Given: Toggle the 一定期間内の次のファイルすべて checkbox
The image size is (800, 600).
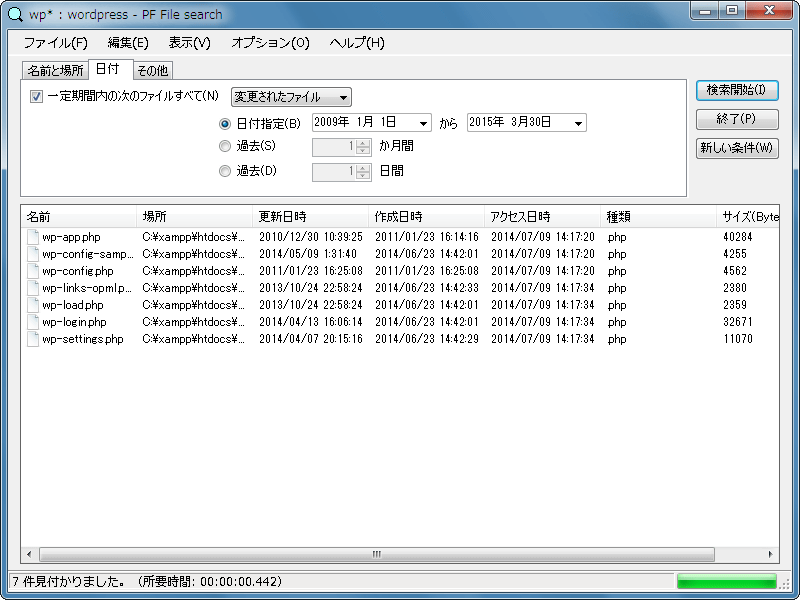Looking at the screenshot, I should (36, 96).
